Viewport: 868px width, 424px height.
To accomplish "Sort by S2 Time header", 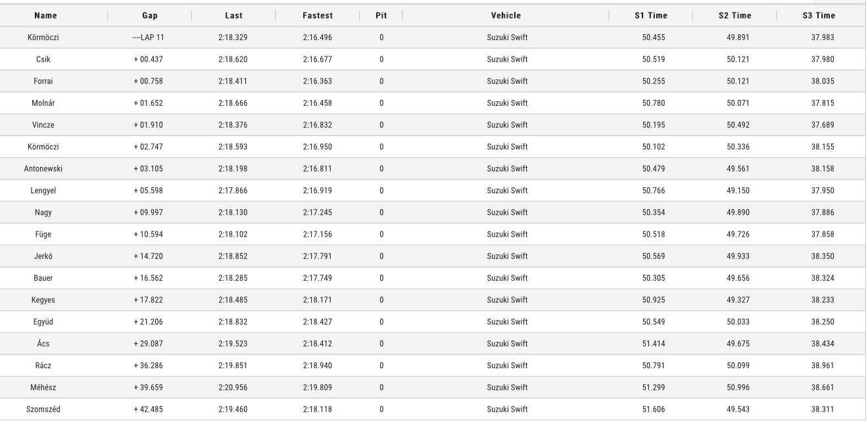I will [x=735, y=15].
